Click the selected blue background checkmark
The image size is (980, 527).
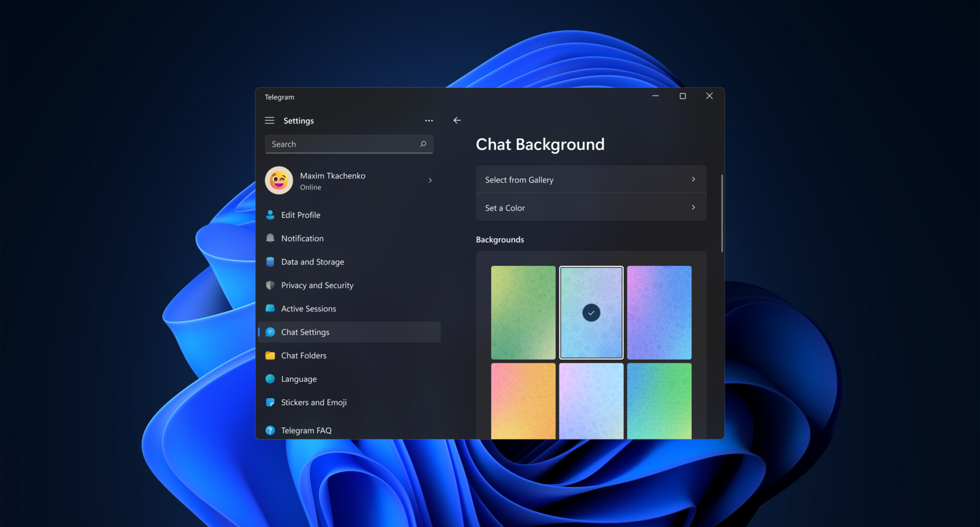(591, 313)
